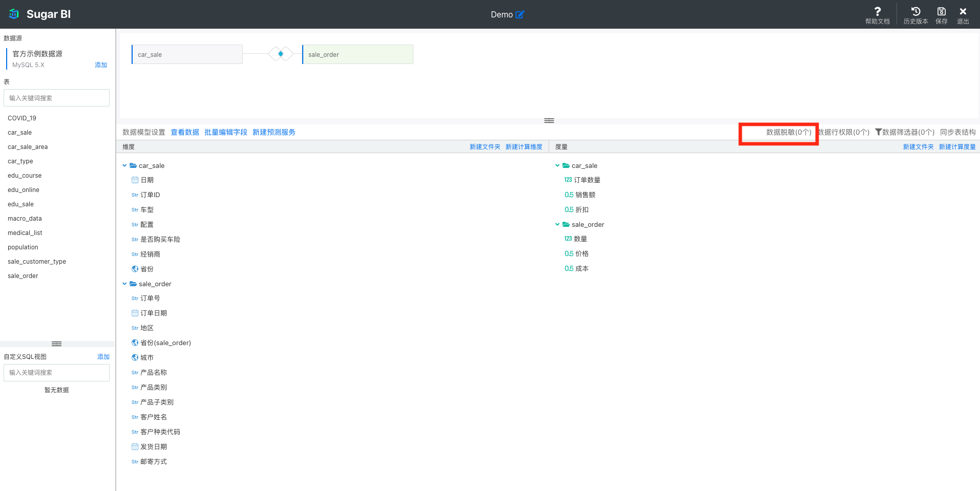Select 价格 measure field
980x491 pixels.
(x=582, y=254)
